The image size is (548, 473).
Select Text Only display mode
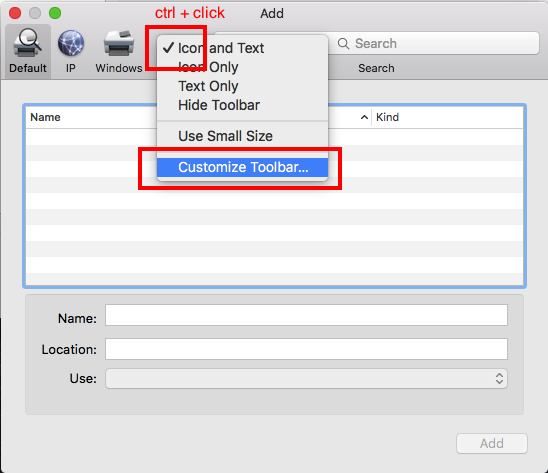click(242, 86)
